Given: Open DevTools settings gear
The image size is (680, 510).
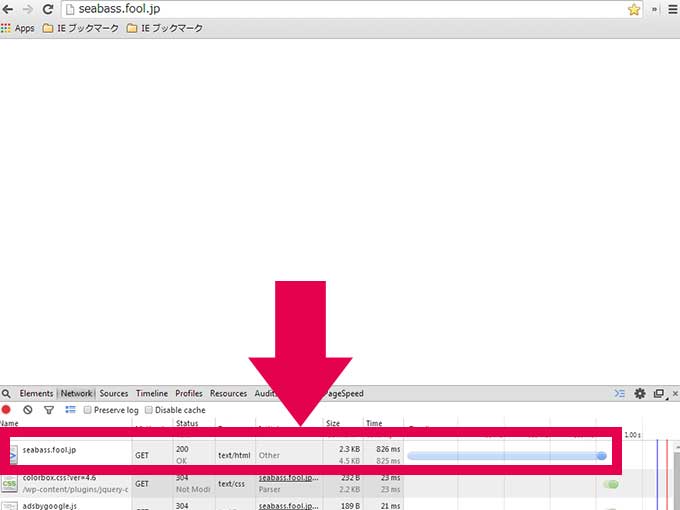Looking at the screenshot, I should [x=640, y=394].
